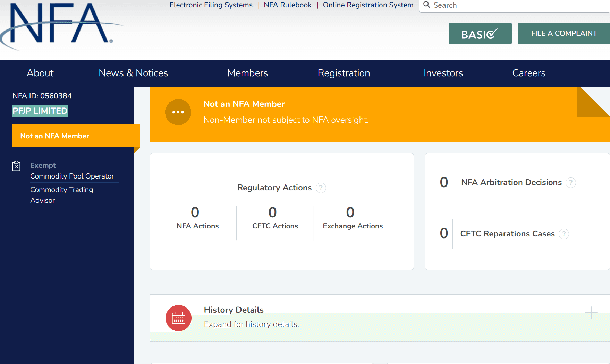Click the Exchange Actions count
This screenshot has width=610, height=364.
350,212
